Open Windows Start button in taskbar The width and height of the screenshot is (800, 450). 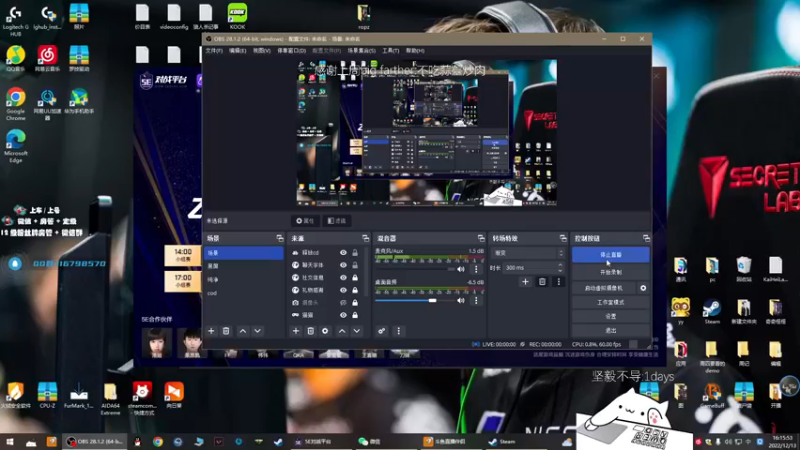[10, 442]
